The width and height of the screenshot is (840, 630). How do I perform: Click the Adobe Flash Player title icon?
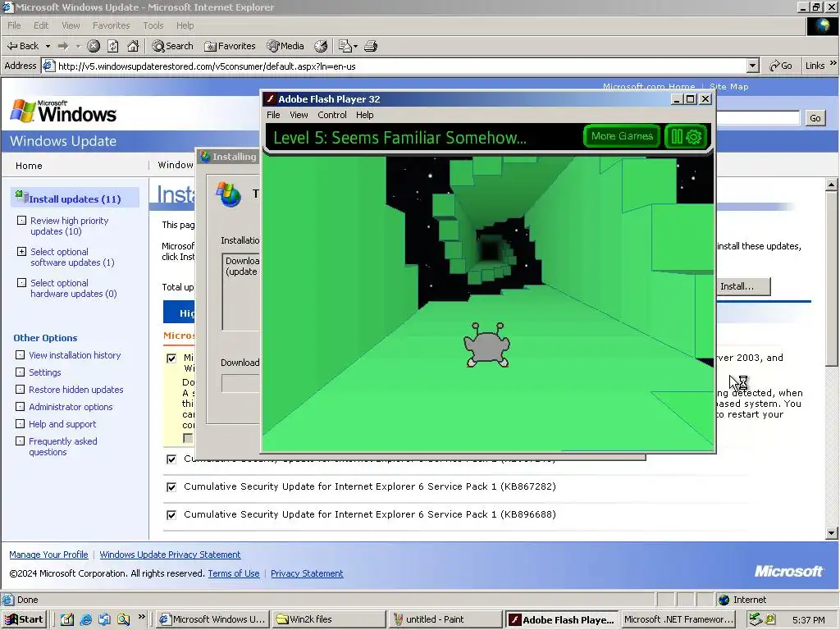(270, 99)
